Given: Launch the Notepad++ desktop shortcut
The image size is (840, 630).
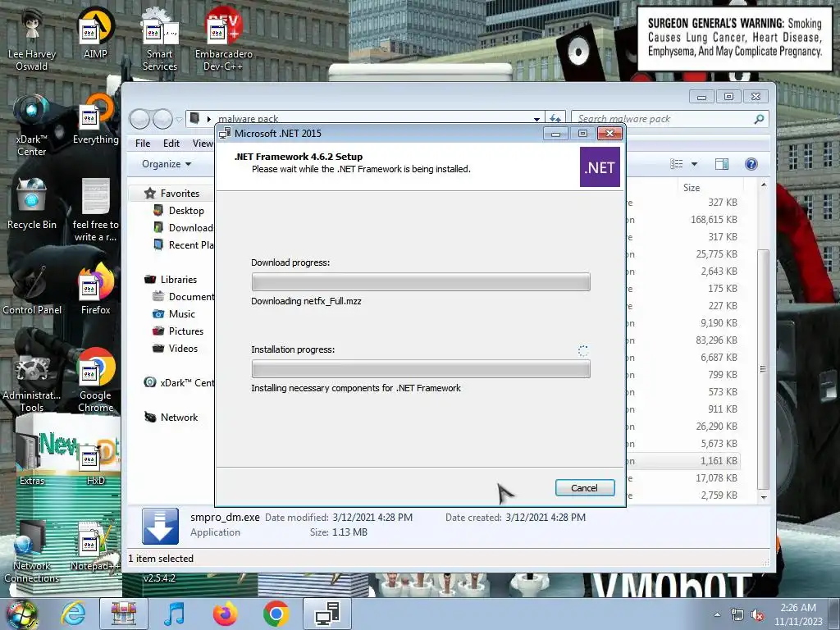Looking at the screenshot, I should pos(95,546).
